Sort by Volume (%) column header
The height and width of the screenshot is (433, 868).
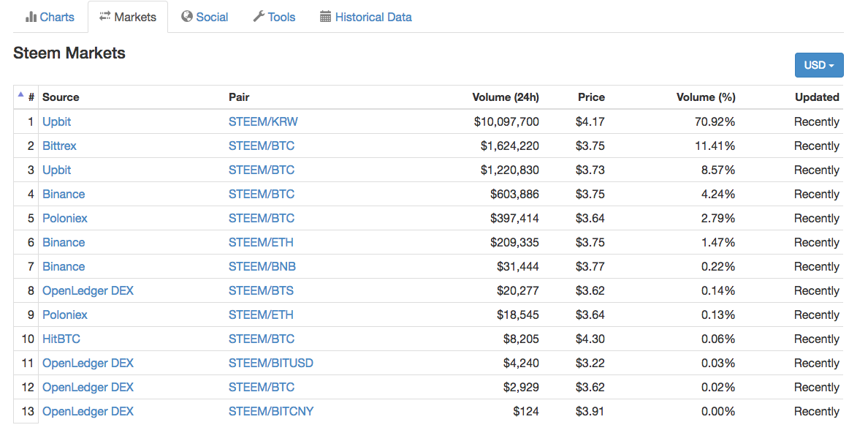(706, 97)
